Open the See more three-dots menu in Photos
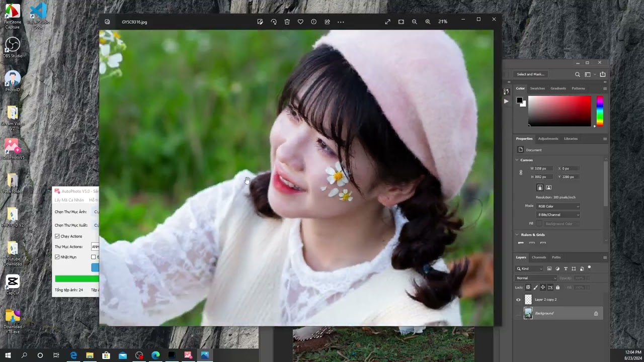644x362 pixels. [341, 22]
